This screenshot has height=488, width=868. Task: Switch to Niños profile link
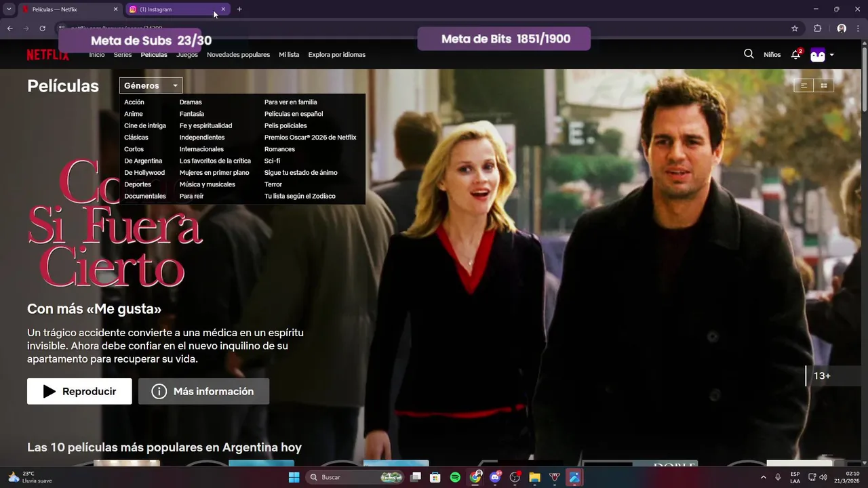[x=772, y=55]
